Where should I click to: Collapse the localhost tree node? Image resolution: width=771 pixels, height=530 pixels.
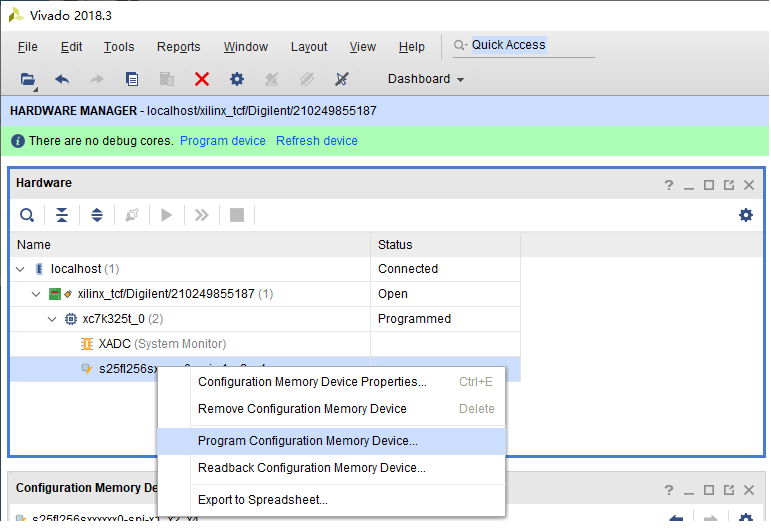tap(20, 269)
